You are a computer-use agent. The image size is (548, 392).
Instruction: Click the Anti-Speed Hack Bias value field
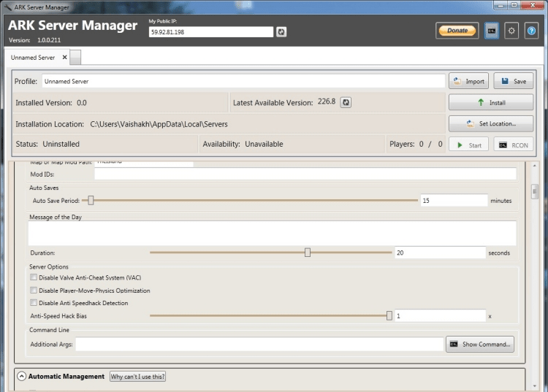[441, 315]
